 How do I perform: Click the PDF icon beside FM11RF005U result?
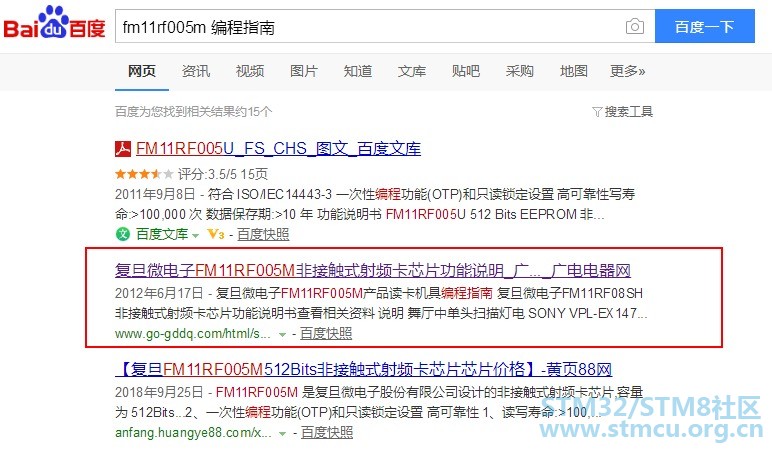(x=123, y=148)
